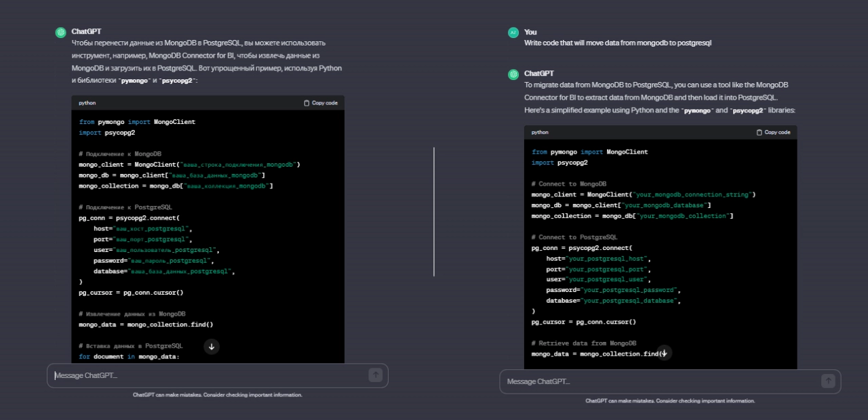Click the 'python' label on right code block
The height and width of the screenshot is (420, 868).
(540, 133)
